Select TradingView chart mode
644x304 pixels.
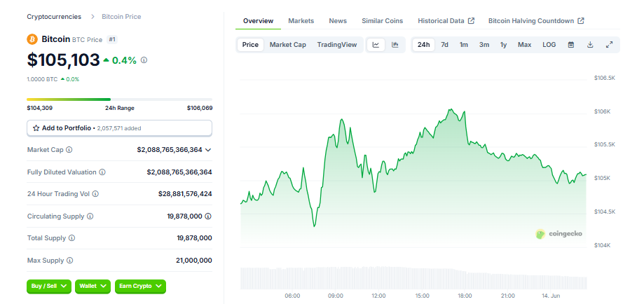(x=337, y=45)
